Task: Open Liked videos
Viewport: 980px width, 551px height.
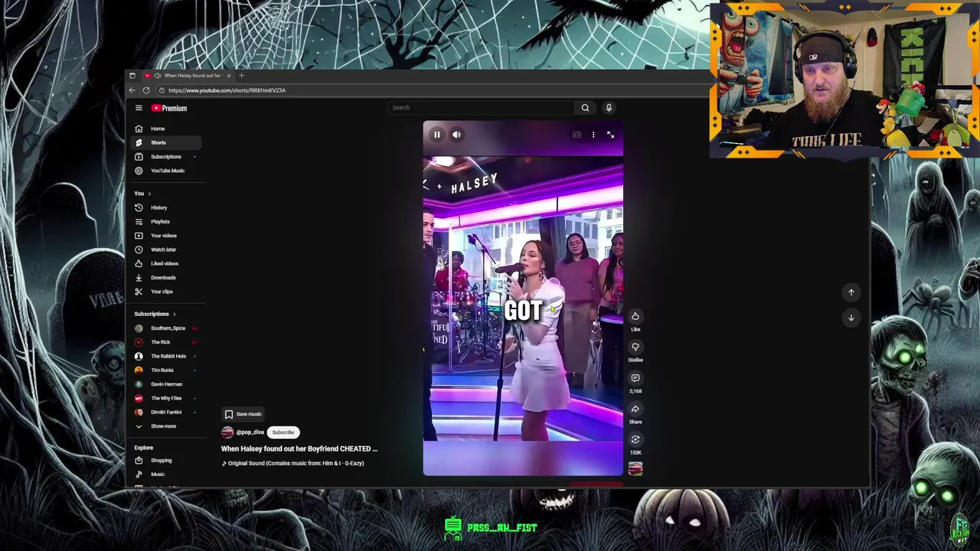Action: [x=167, y=263]
